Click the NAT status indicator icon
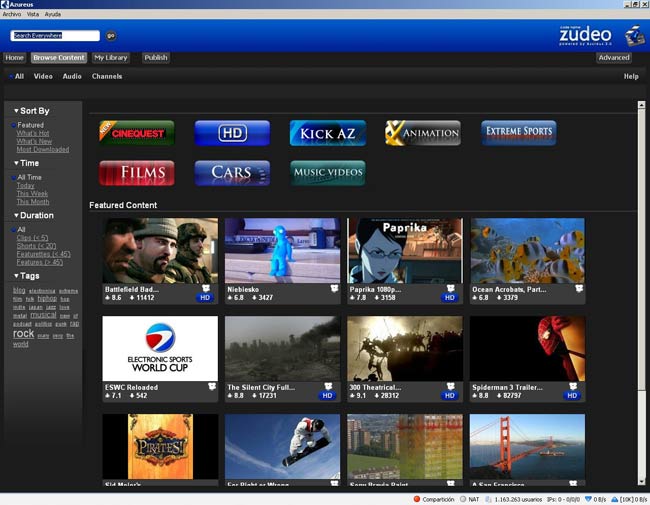This screenshot has width=650, height=505. click(463, 499)
